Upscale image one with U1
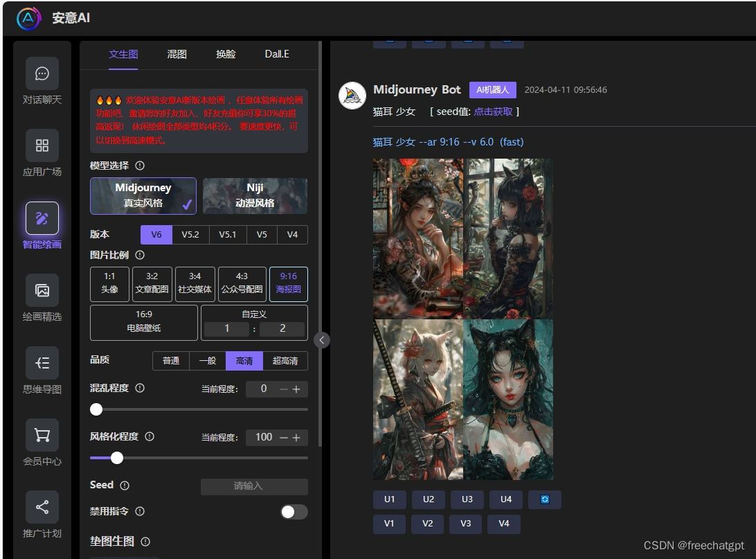 (390, 499)
